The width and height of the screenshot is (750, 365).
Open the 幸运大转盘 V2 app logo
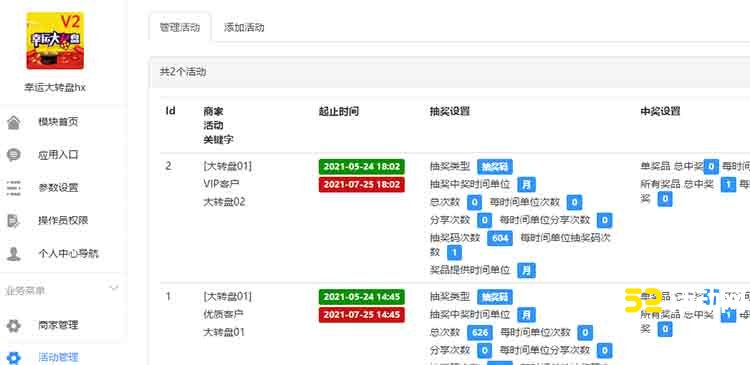click(55, 41)
